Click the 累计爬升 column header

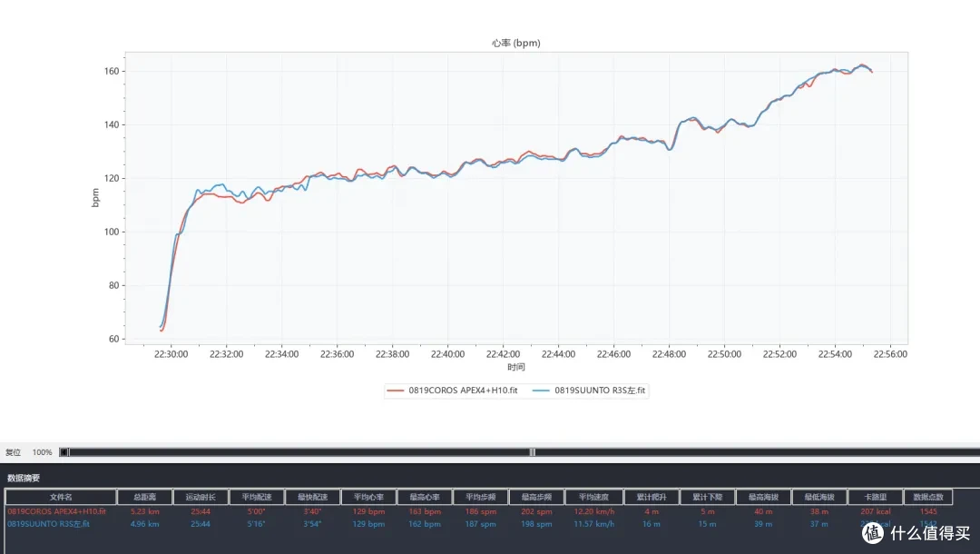click(x=652, y=497)
